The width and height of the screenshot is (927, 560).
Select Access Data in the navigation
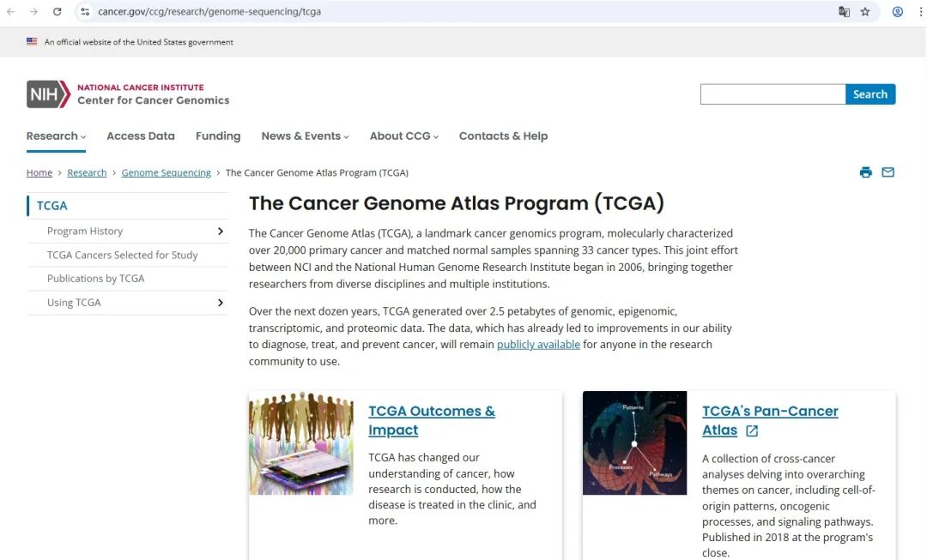click(140, 135)
